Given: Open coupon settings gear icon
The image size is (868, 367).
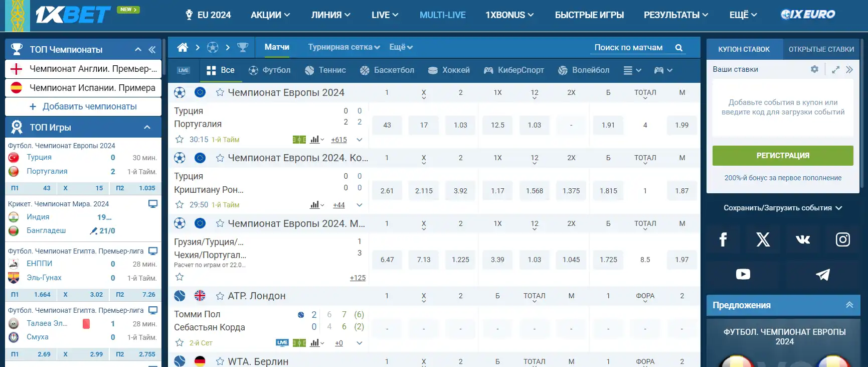Looking at the screenshot, I should coord(814,69).
